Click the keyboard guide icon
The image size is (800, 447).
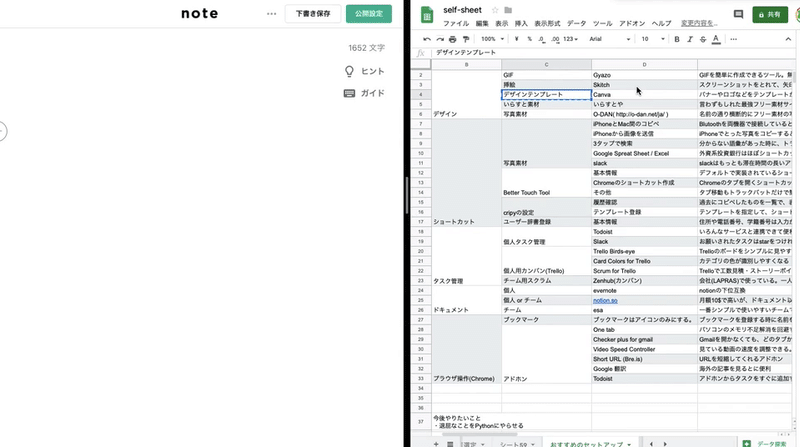pos(349,93)
